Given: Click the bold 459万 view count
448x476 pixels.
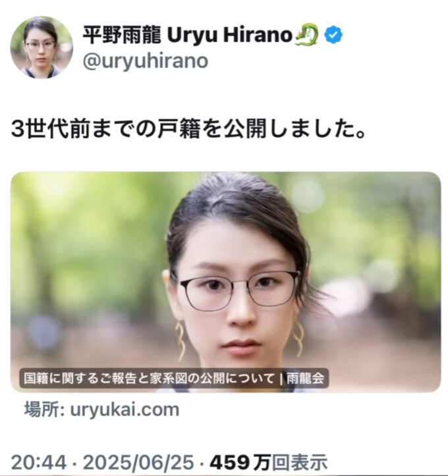Looking at the screenshot, I should pyautogui.click(x=240, y=463).
